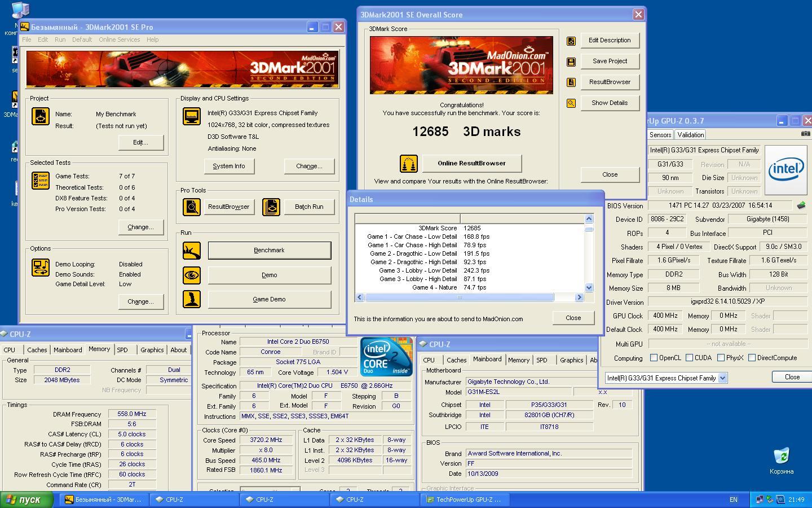812x508 pixels.
Task: Click the Selected Tests checklist icon
Action: [x=41, y=181]
